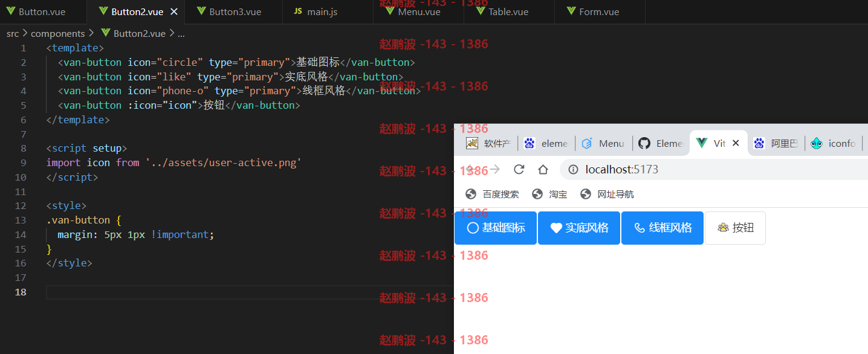Click the .van-button selector on line 13
868x354 pixels.
(x=78, y=220)
